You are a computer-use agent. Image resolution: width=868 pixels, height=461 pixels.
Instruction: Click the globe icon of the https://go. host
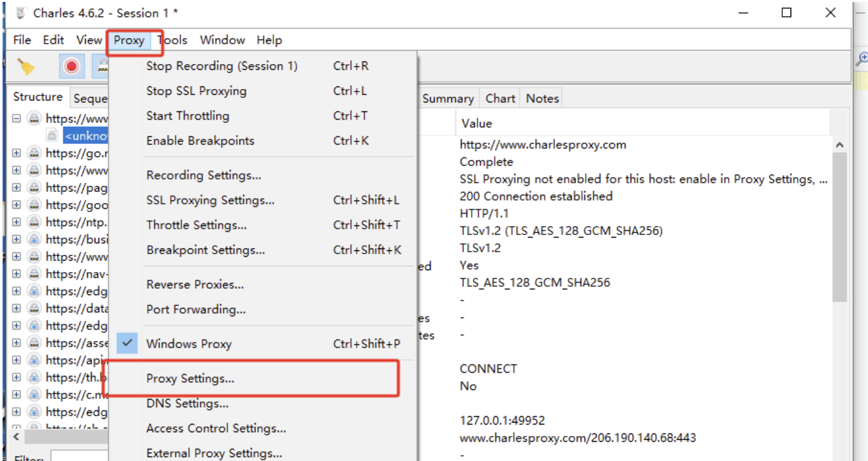[x=34, y=153]
